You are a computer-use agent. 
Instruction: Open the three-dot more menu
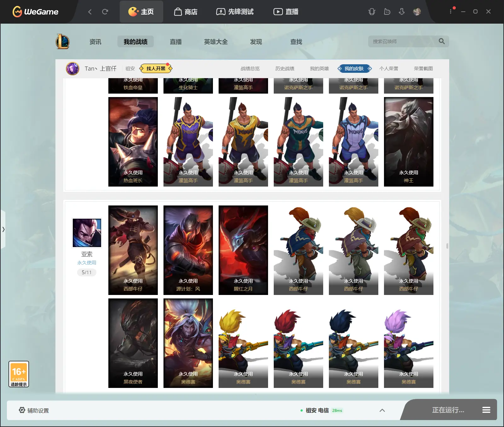tap(450, 12)
